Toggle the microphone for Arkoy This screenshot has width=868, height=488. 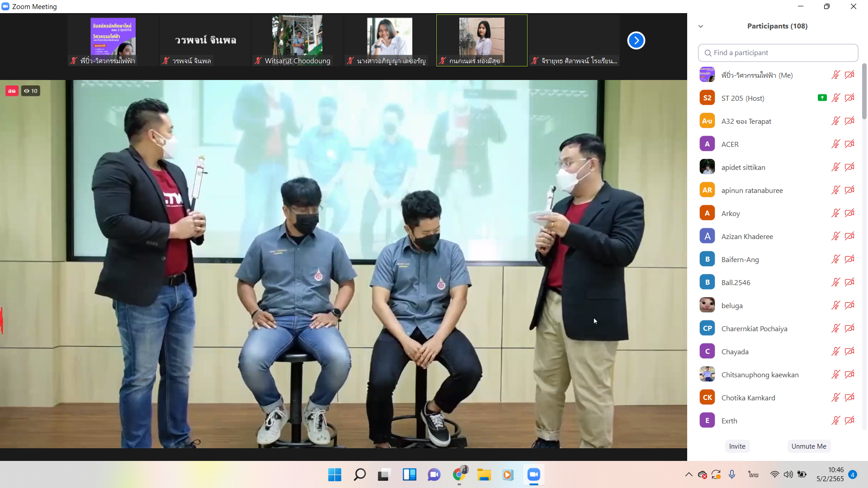[835, 213]
